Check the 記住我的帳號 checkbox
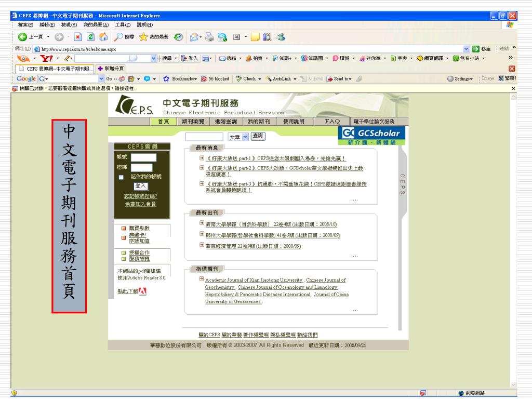532x399 pixels. (x=121, y=177)
